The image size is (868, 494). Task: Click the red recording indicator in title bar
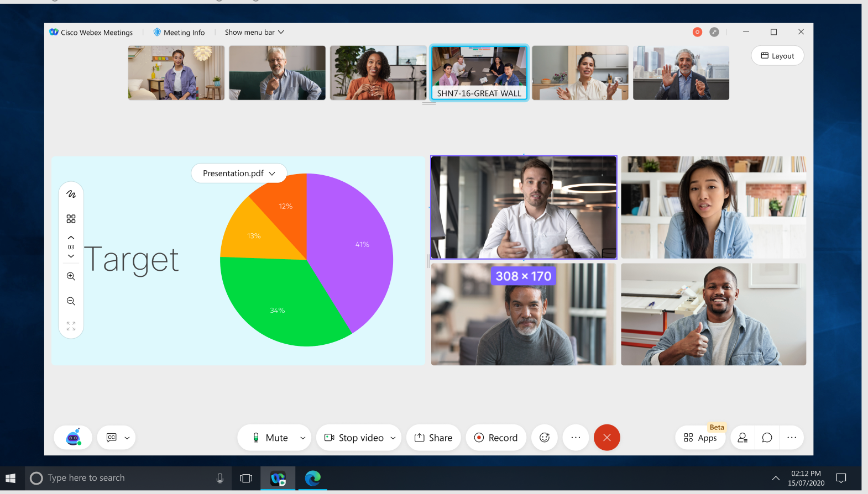coord(698,32)
